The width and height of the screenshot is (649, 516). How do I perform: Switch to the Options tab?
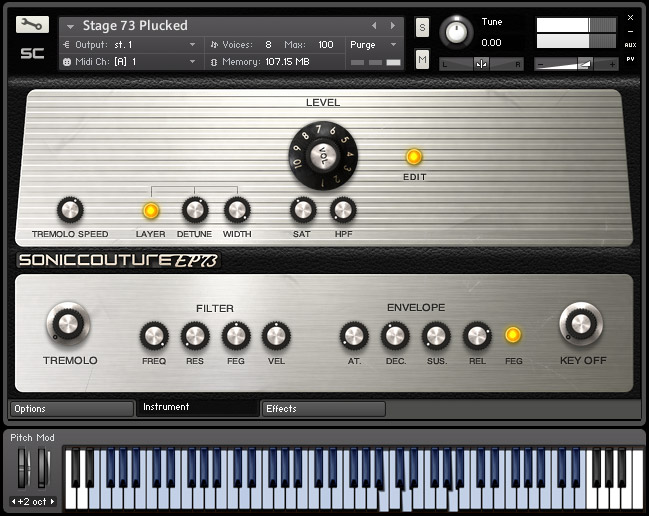click(72, 409)
